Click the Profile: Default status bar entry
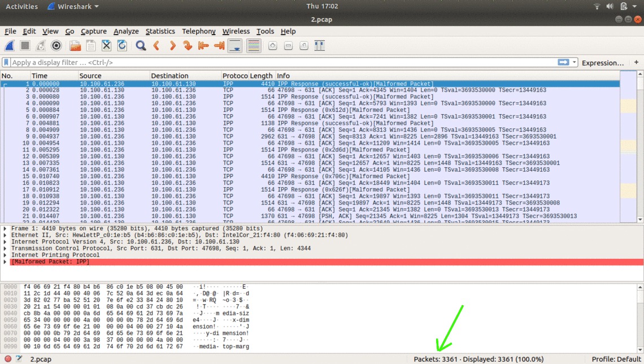 pos(616,359)
